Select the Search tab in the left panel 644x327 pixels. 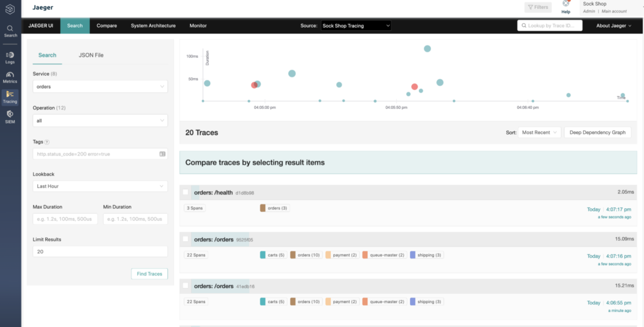coord(47,55)
